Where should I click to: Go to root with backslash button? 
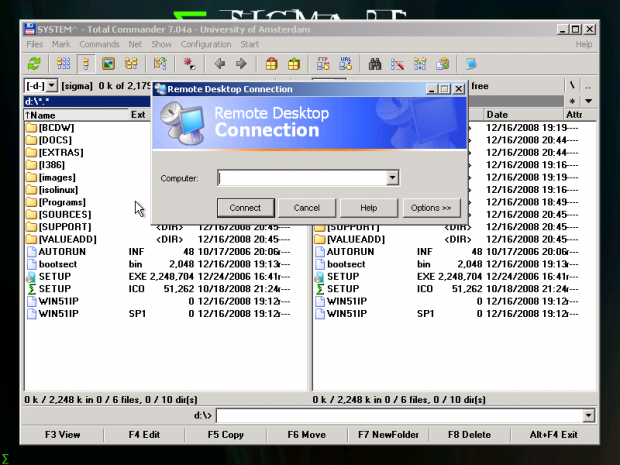coord(572,86)
